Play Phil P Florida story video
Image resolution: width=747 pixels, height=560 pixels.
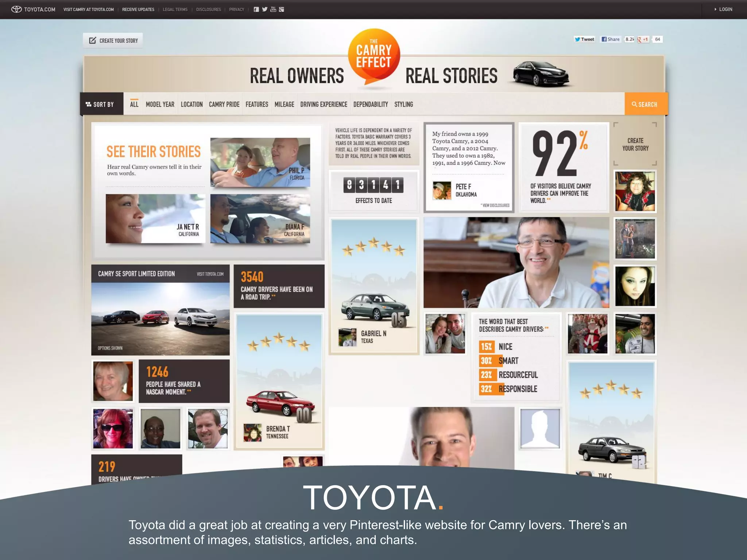260,162
